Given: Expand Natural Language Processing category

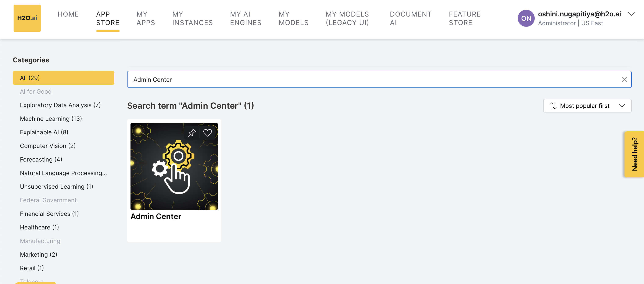Looking at the screenshot, I should pos(63,173).
